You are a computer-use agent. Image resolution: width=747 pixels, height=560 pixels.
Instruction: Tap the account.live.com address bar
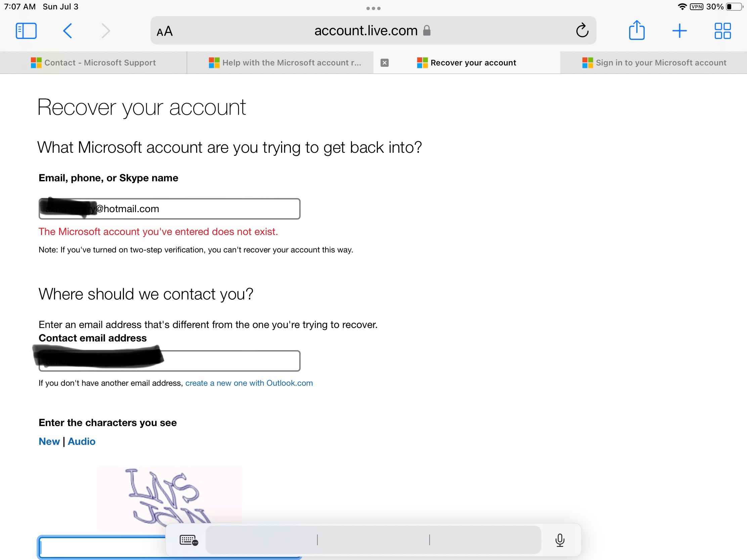373,31
